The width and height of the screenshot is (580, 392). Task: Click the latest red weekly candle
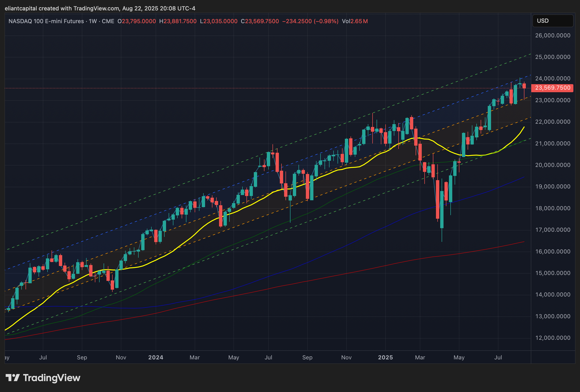click(524, 86)
